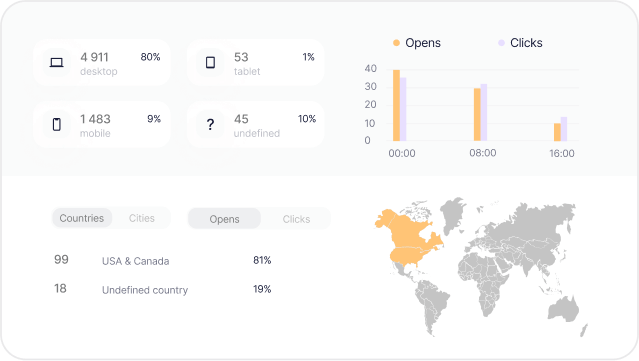Select the Countries tab
This screenshot has width=639, height=361.
click(82, 218)
